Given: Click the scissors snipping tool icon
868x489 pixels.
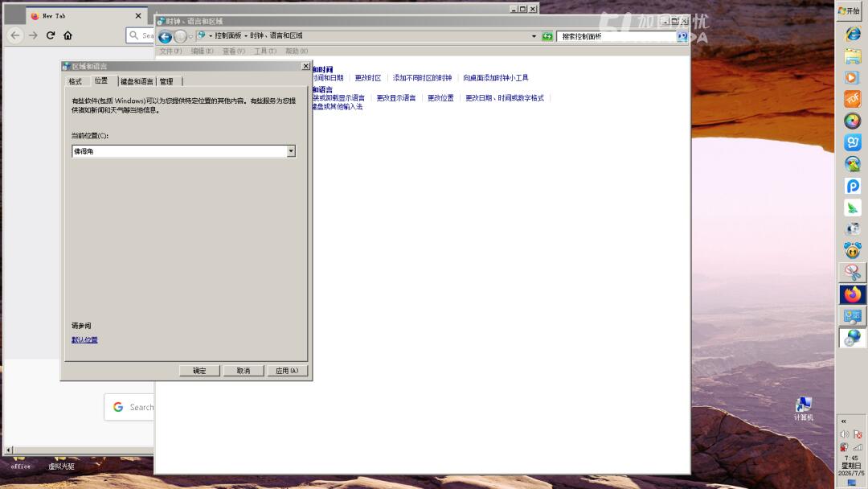Looking at the screenshot, I should tap(853, 272).
